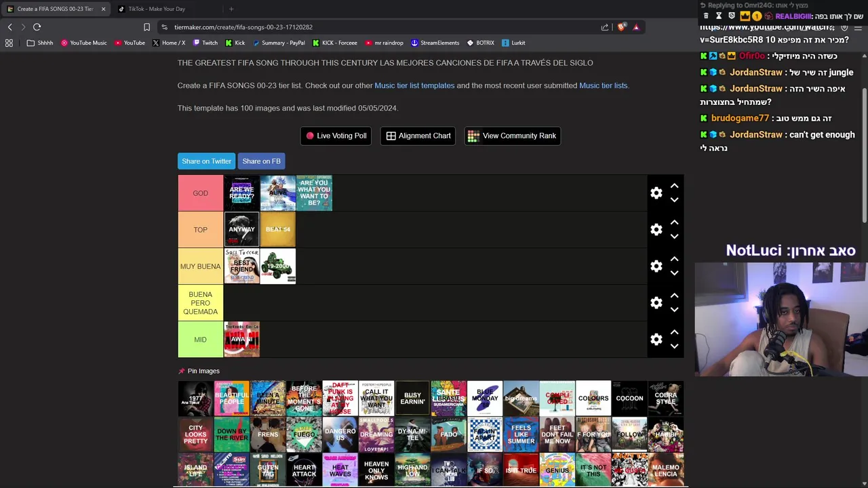The image size is (868, 488).
Task: Select the ANYWAY cover in TOP tier
Action: (x=241, y=230)
